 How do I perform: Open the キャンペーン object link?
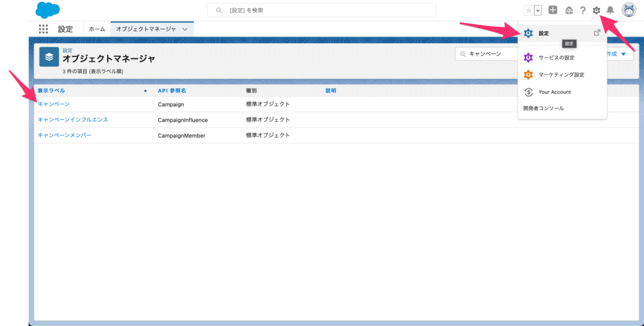point(53,104)
